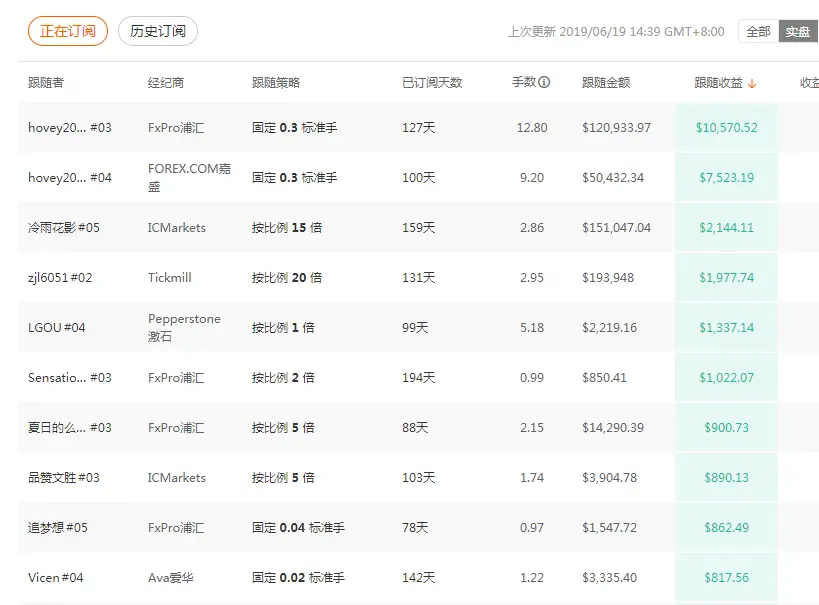The width and height of the screenshot is (819, 605).
Task: Click the 经纪商 column header
Action: [166, 83]
